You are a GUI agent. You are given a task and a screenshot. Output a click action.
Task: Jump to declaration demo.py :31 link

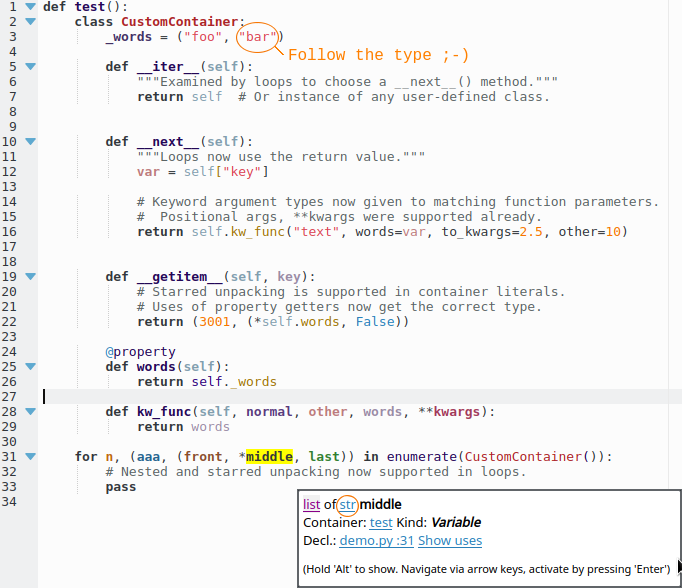tap(376, 541)
